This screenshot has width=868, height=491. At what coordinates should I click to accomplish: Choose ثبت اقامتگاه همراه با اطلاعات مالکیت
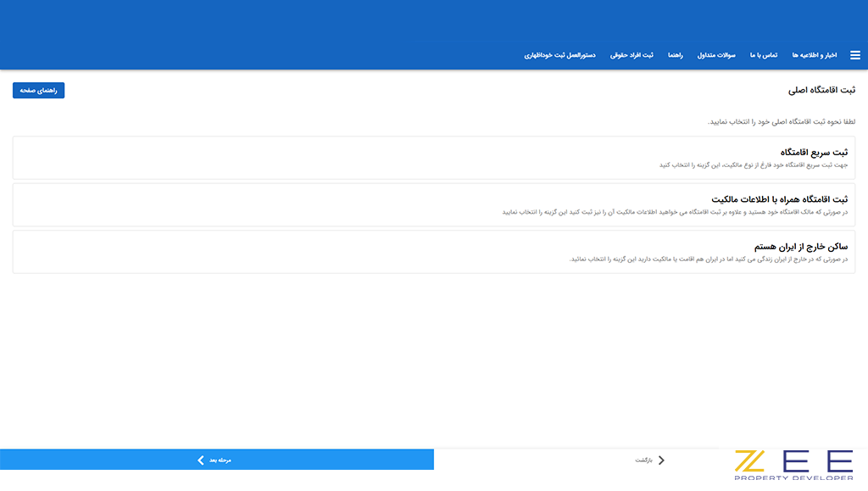[434, 204]
